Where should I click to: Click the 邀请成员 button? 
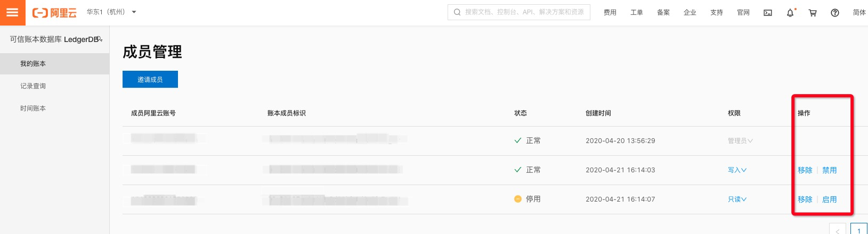150,79
